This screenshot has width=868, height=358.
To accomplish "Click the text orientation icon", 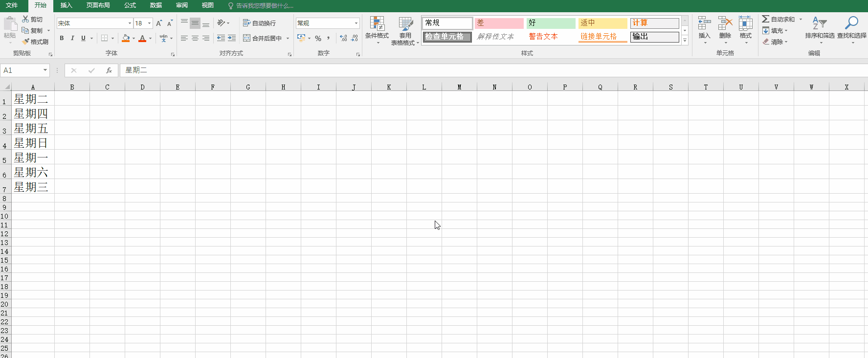I will coord(221,23).
